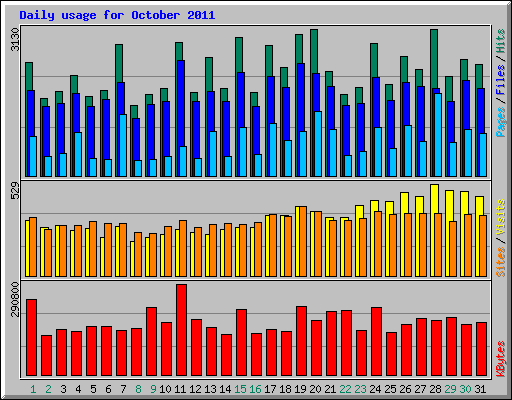Click day 9 on the x-axis
Screen dimensions: 512x400
click(x=153, y=389)
